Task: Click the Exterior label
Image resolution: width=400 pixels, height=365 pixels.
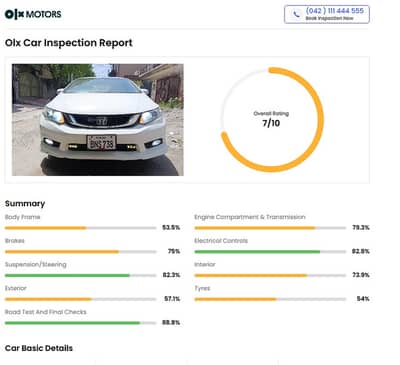Action: pos(15,288)
